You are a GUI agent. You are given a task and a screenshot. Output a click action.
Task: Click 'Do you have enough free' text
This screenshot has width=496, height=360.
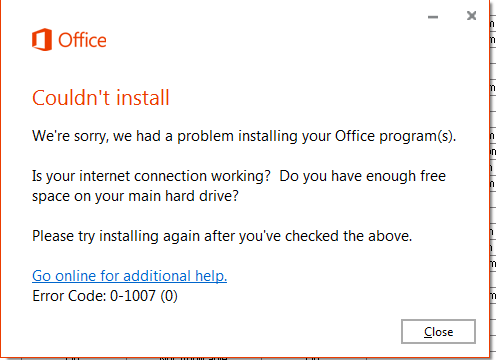(362, 176)
